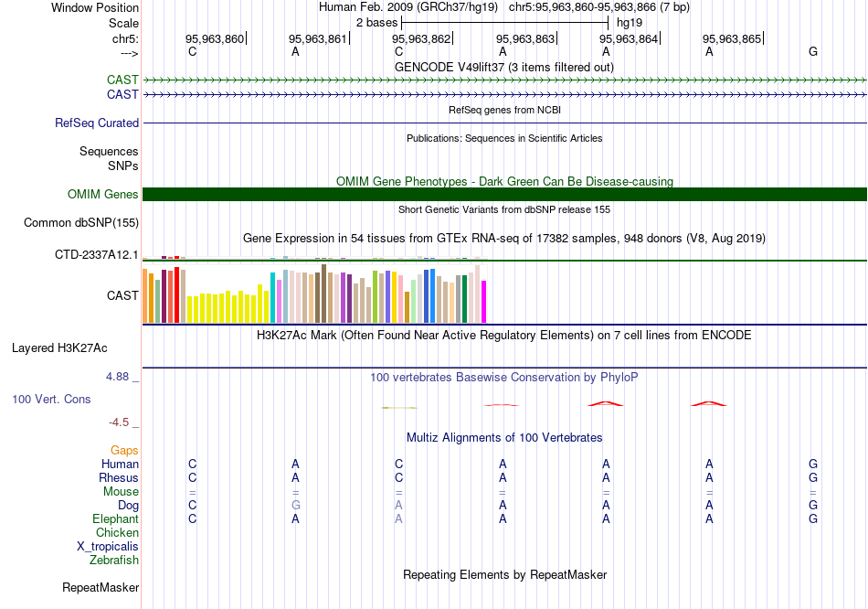Viewport: 868px width, 609px height.
Task: Click the Chicken species label
Action: pos(117,532)
